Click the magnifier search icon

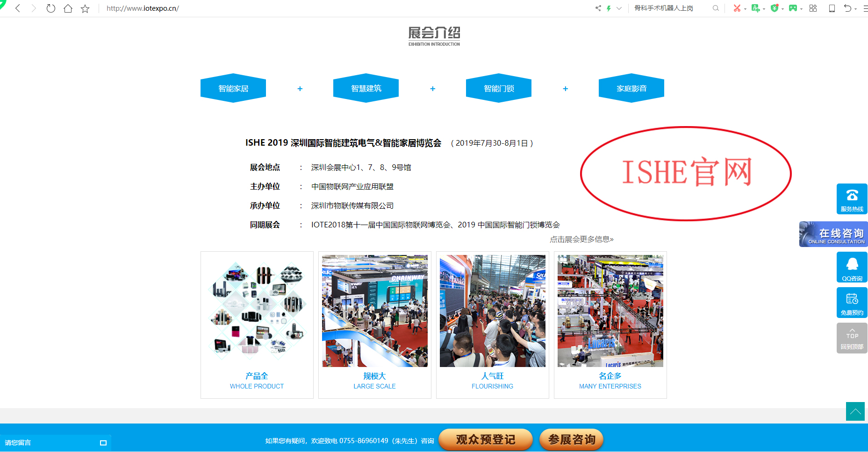[x=716, y=8]
